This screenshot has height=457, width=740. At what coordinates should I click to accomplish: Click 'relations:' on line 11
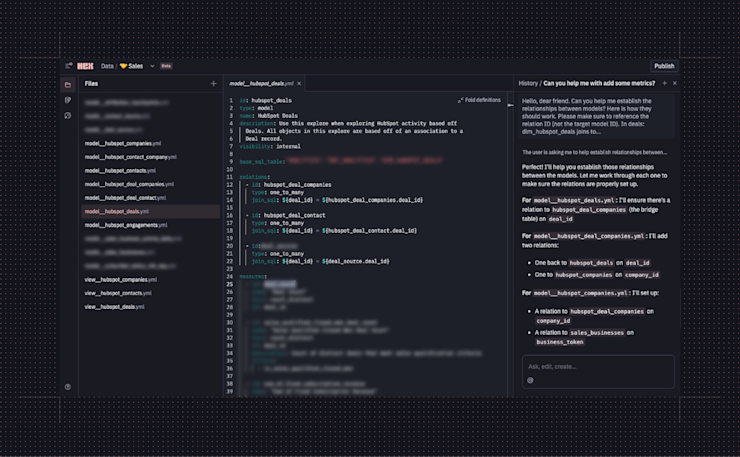pos(254,177)
